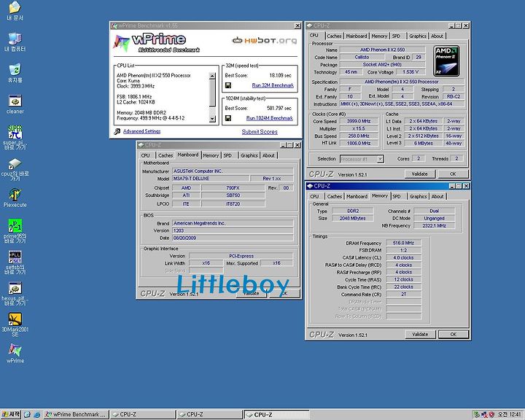Viewport: 525px width, 420px height.
Task: Click OK in the Memory CPU-Z window
Action: coord(453,334)
